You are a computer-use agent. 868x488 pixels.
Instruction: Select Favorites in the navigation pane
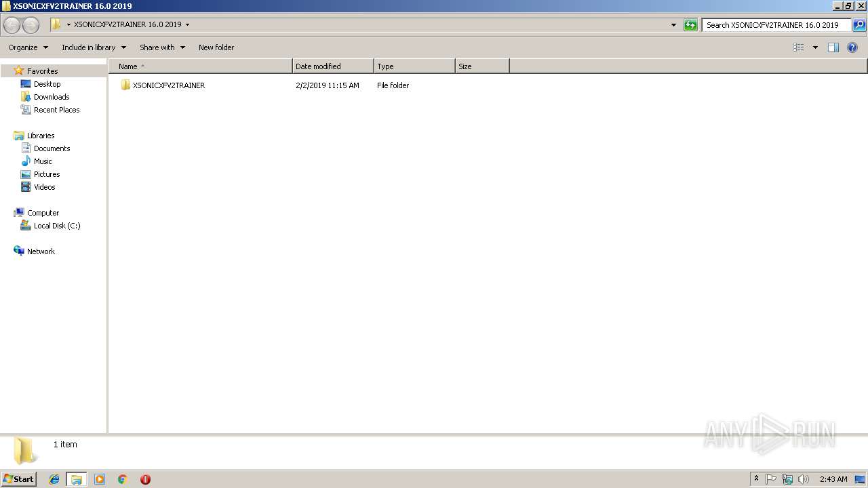coord(42,71)
